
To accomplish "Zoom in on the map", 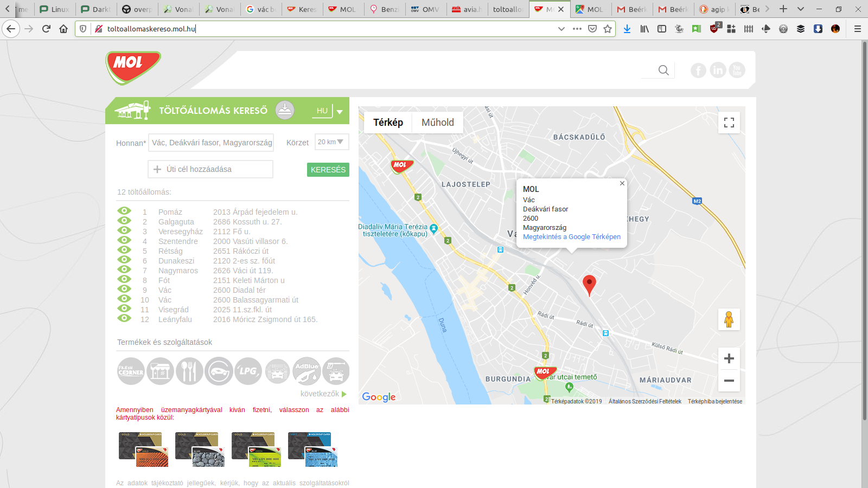I will pyautogui.click(x=729, y=358).
